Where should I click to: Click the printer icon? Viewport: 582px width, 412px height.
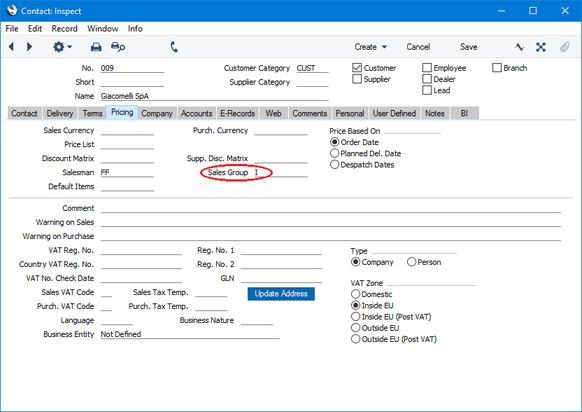96,47
